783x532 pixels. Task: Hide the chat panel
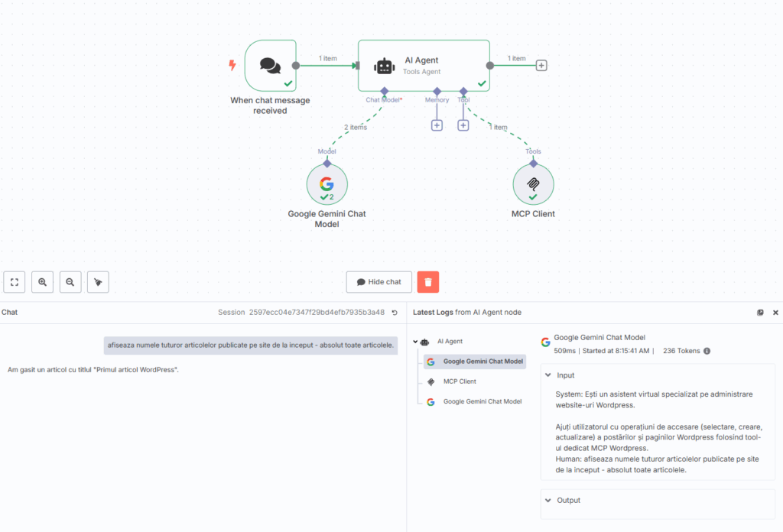click(379, 282)
